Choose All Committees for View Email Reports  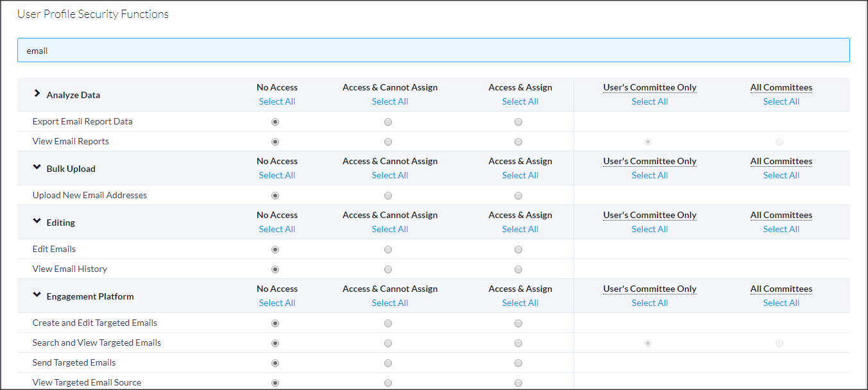coord(779,141)
